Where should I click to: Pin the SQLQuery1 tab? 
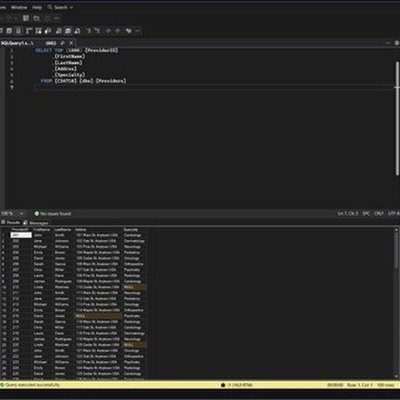tap(63, 43)
